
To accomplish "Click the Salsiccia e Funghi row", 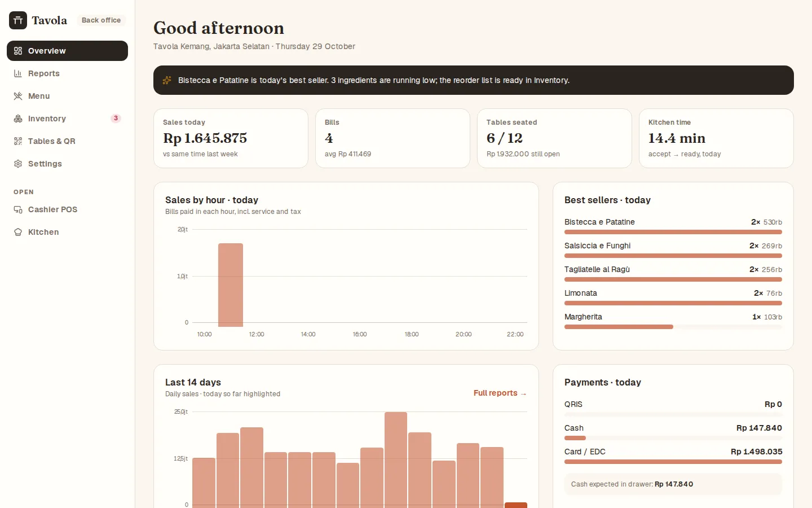I will point(673,250).
